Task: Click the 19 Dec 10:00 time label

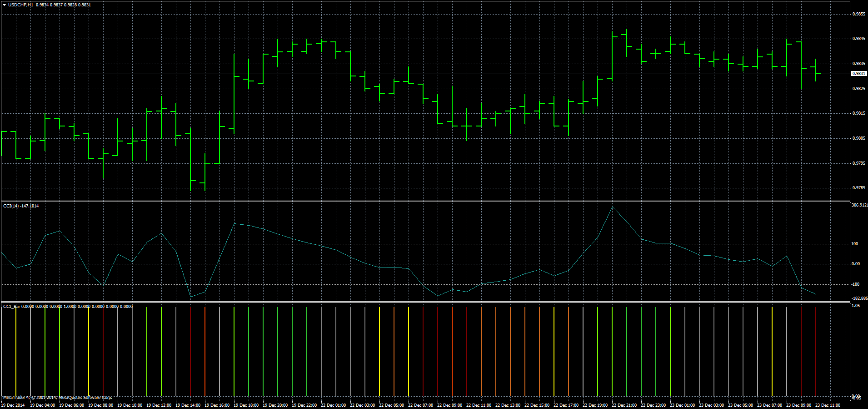Action: 130,405
